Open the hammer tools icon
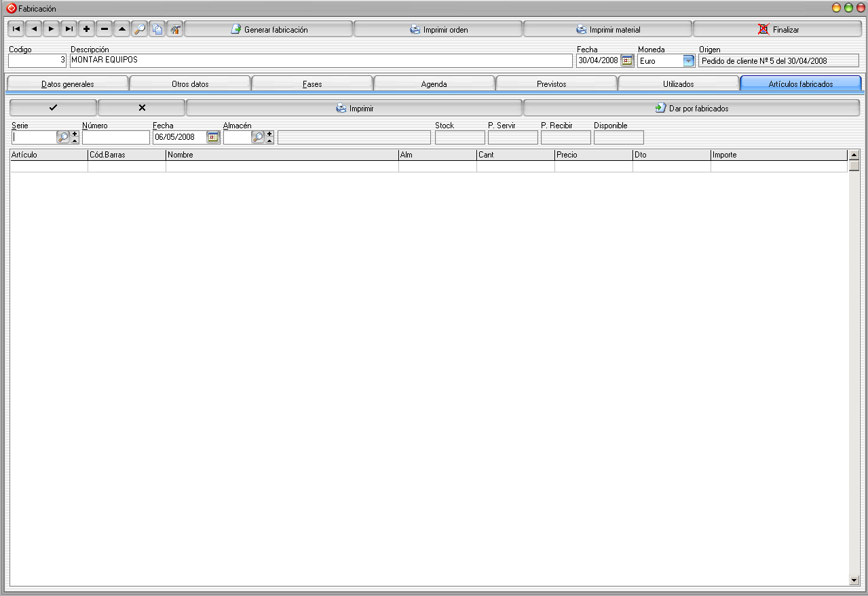 tap(175, 29)
